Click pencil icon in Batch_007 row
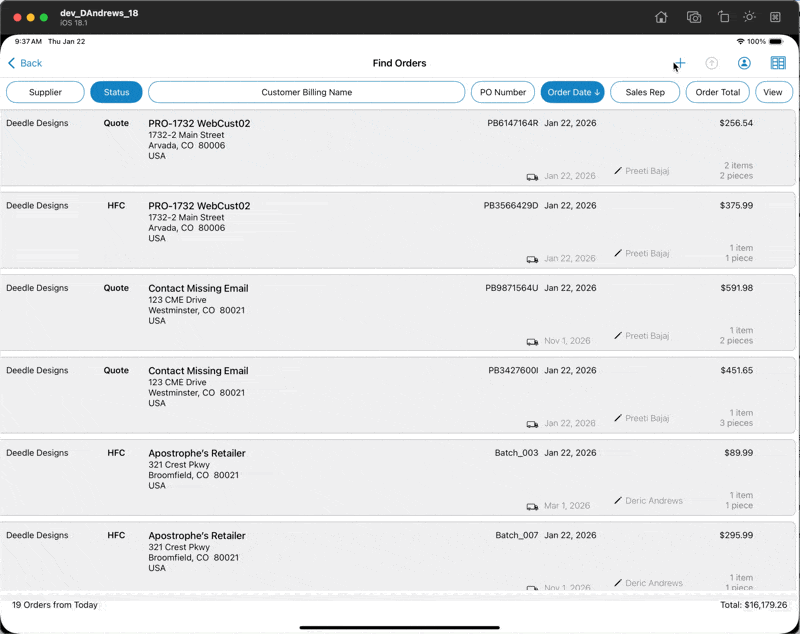 (618, 582)
